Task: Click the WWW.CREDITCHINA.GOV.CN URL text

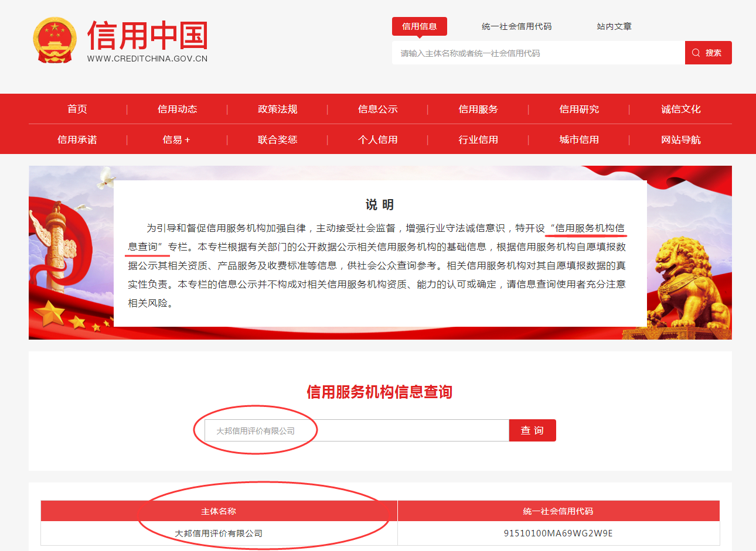Action: coord(147,59)
